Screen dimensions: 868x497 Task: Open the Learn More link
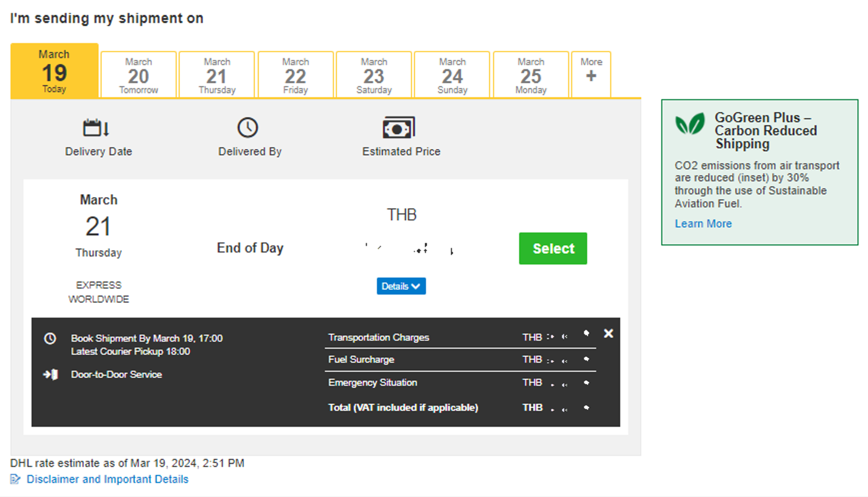(703, 223)
